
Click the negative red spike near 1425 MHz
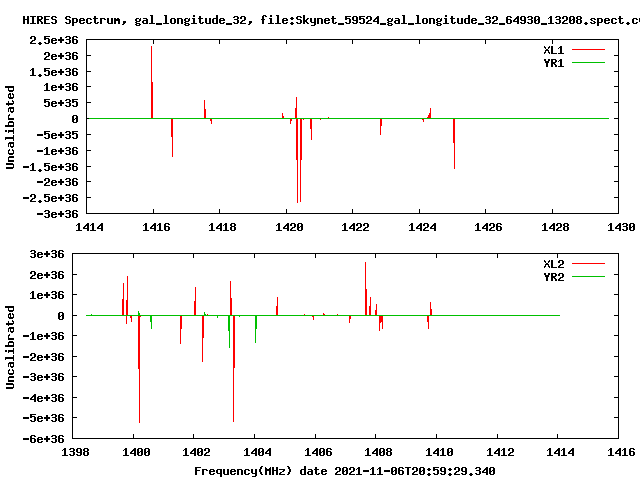pos(454,144)
